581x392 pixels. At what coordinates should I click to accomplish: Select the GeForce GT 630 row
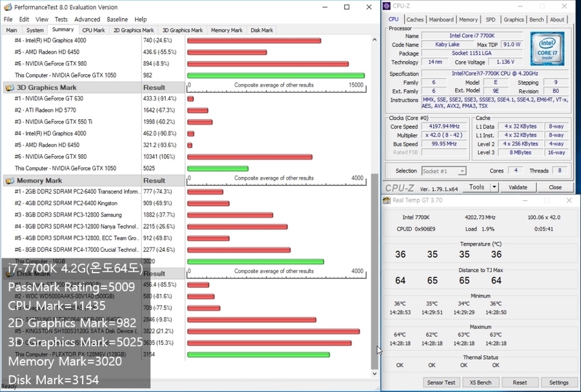pos(94,99)
